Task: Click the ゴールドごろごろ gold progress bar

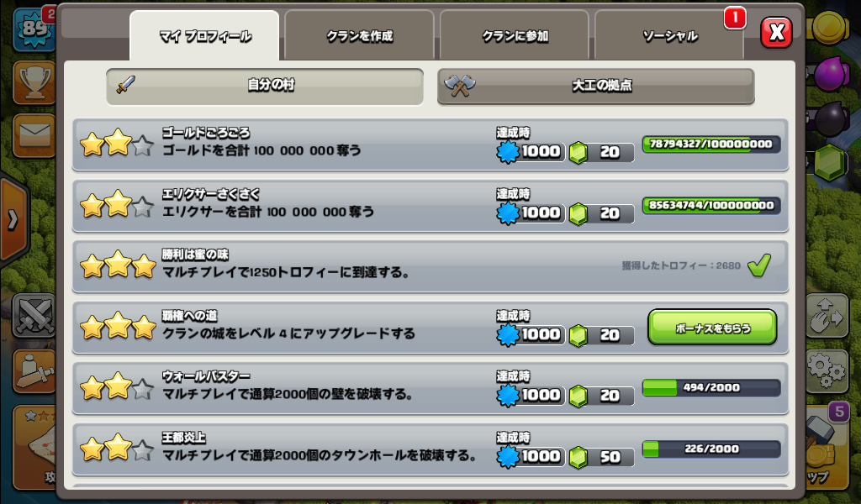Action: tap(711, 144)
